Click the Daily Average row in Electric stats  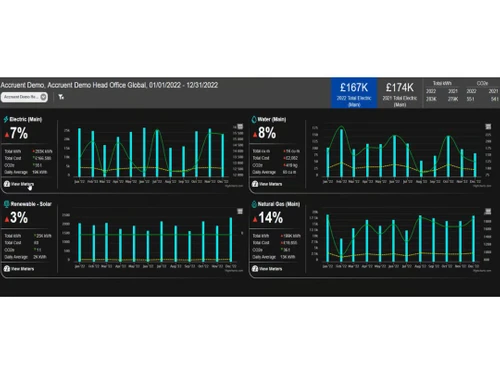point(26,172)
